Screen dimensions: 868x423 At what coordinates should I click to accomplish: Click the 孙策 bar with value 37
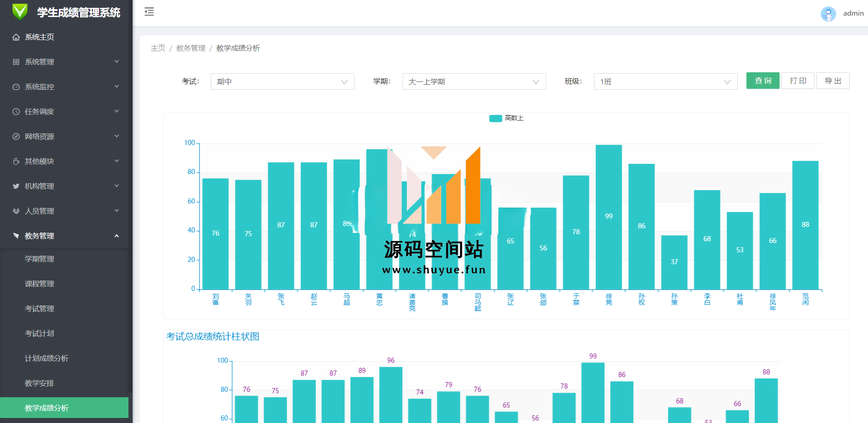click(674, 262)
